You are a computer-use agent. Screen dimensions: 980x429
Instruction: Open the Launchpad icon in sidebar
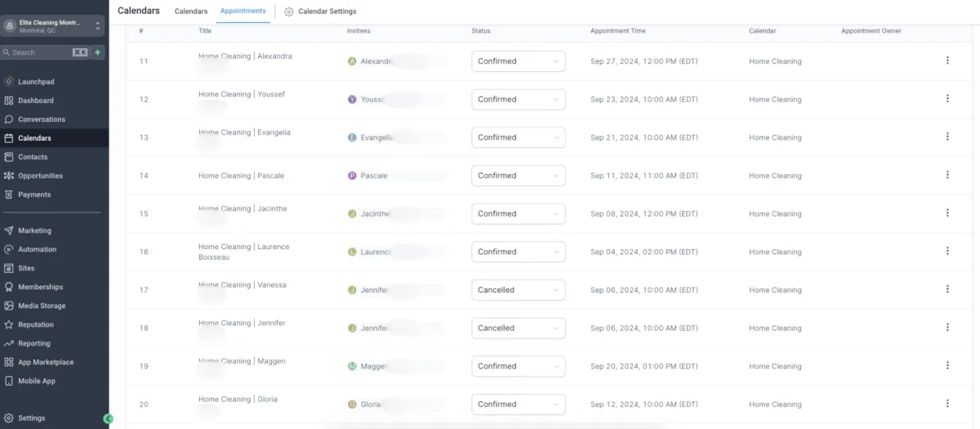click(9, 82)
